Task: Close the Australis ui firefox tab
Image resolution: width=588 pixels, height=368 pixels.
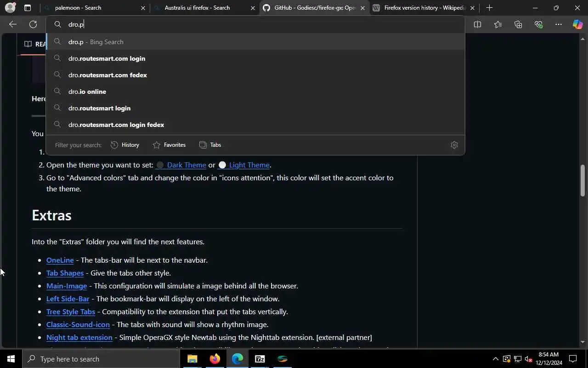Action: point(253,8)
